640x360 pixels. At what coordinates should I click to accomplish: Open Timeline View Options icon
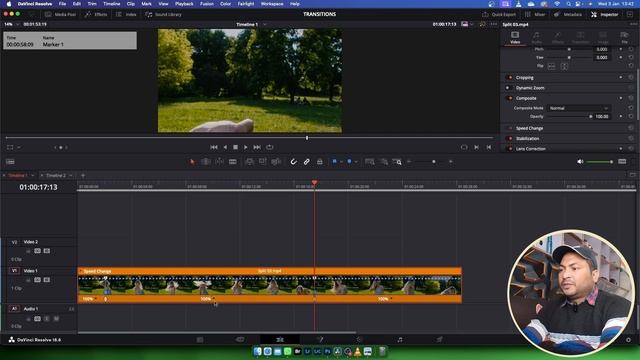(10, 162)
